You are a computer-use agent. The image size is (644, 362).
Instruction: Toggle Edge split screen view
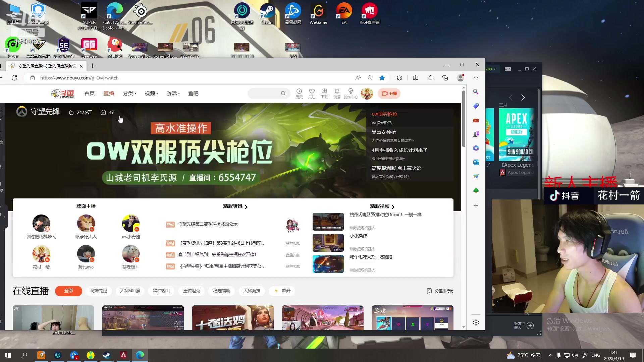coord(416,78)
